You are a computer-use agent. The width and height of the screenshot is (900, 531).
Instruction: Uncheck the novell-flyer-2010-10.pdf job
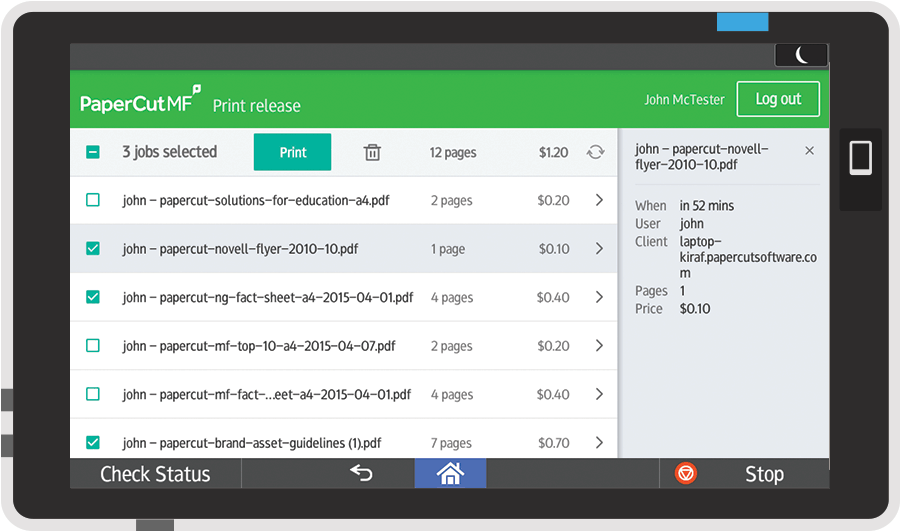93,249
